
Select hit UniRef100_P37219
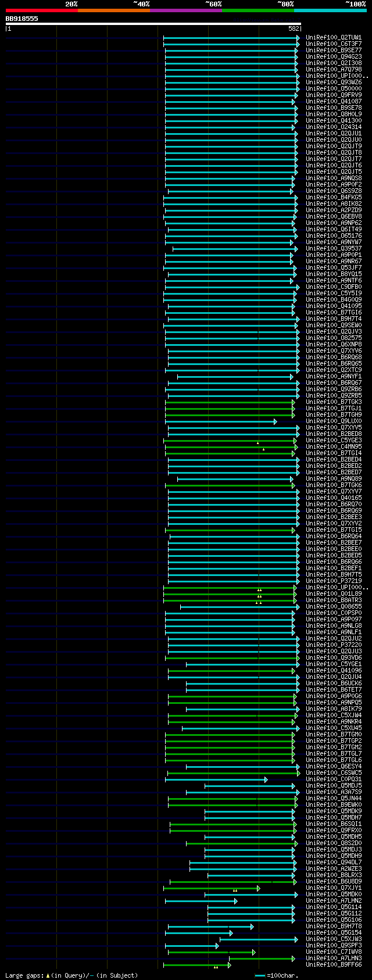(334, 581)
